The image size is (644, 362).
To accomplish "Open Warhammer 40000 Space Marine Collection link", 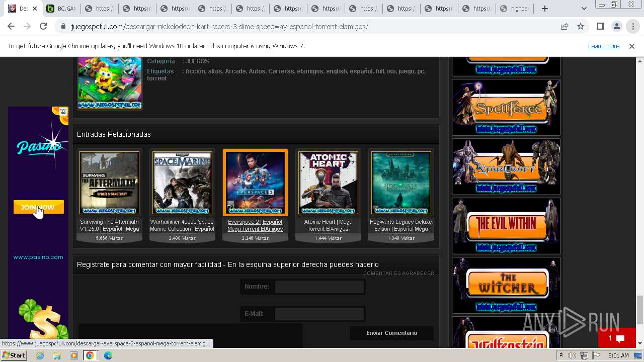I will 182,225.
